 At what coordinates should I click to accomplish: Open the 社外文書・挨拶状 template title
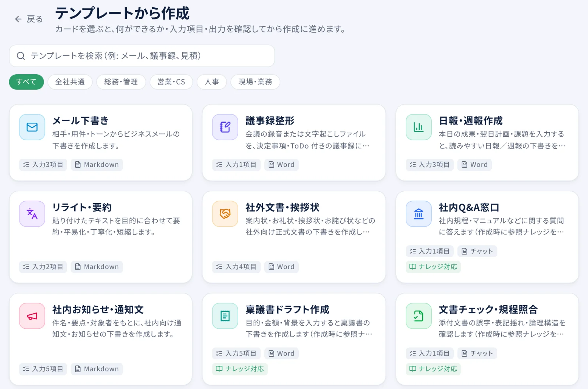[283, 207]
